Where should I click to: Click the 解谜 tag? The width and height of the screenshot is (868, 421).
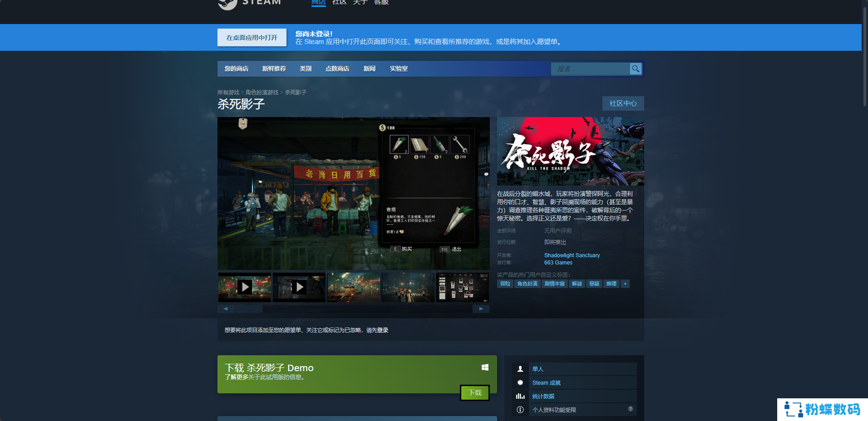point(577,284)
